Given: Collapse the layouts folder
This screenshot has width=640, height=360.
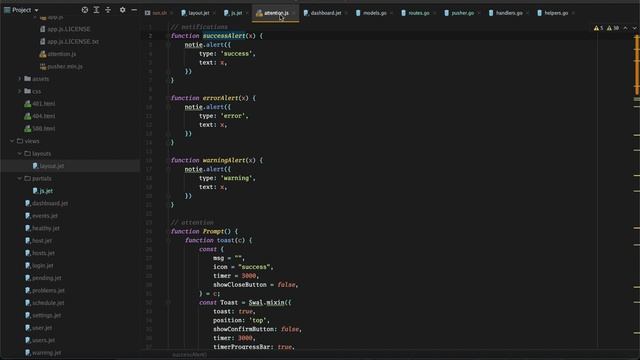Looking at the screenshot, I should coord(19,153).
